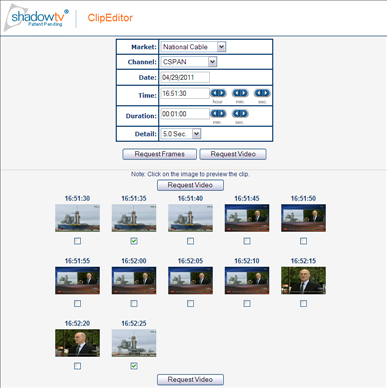
Task: Click the Time hour stepper arrows
Action: pos(218,93)
